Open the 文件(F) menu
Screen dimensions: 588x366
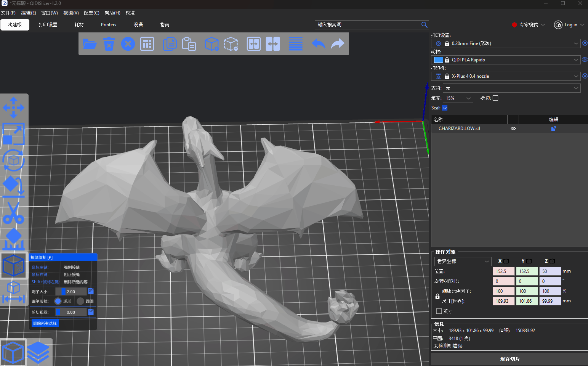[x=8, y=13]
